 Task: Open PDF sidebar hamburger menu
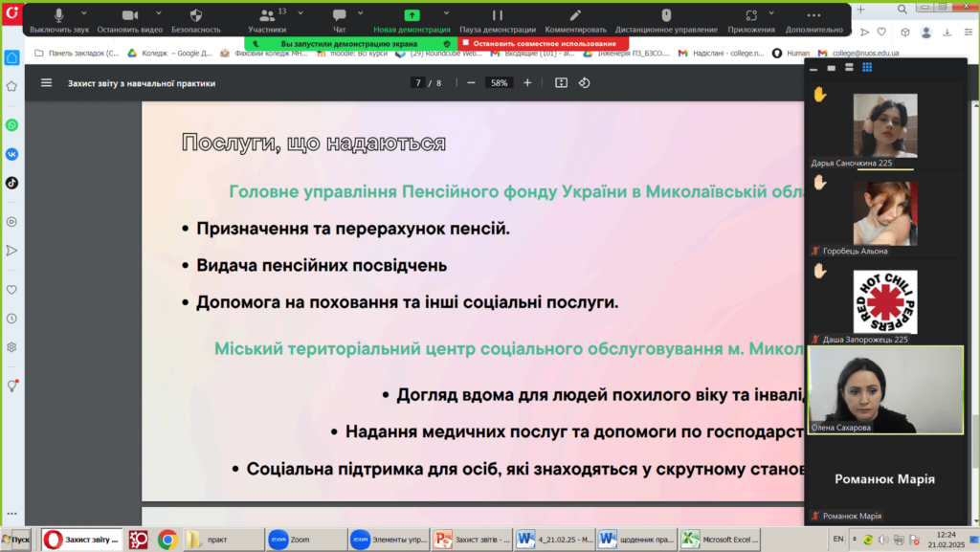(46, 83)
